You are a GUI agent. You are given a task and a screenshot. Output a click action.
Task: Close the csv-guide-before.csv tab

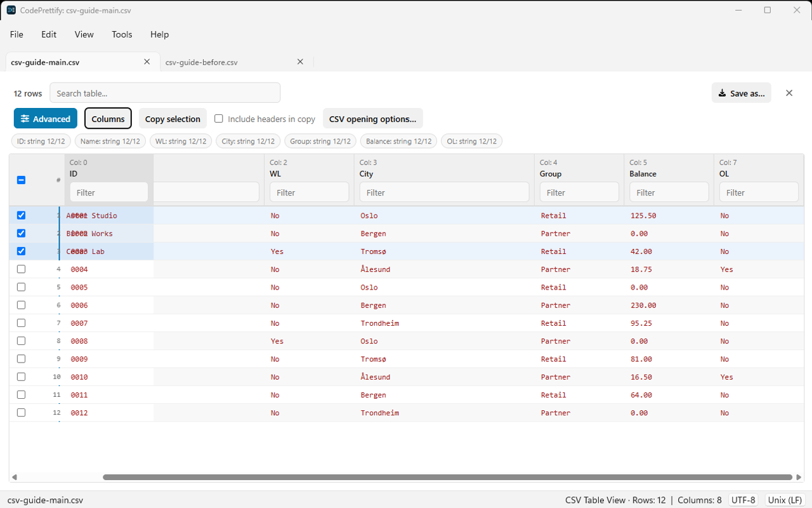pos(301,62)
